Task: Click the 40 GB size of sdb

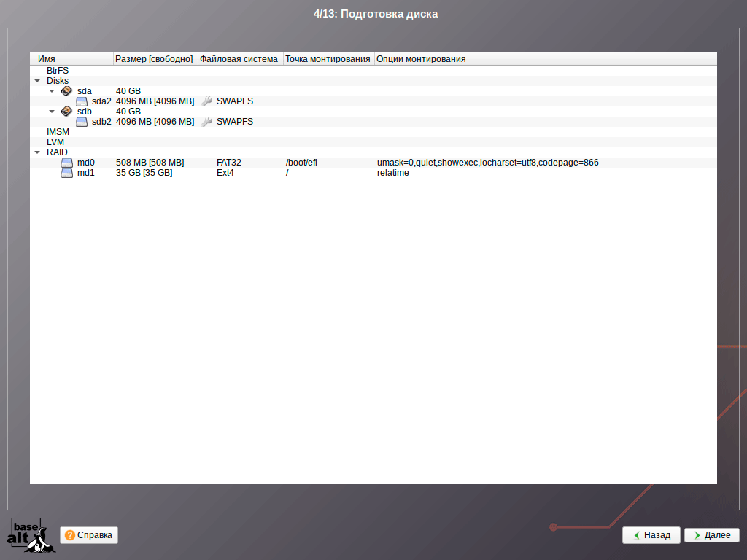Action: (128, 112)
